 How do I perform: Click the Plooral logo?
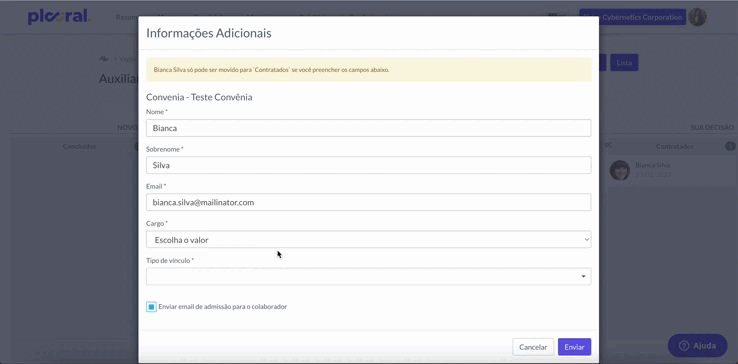pyautogui.click(x=59, y=17)
